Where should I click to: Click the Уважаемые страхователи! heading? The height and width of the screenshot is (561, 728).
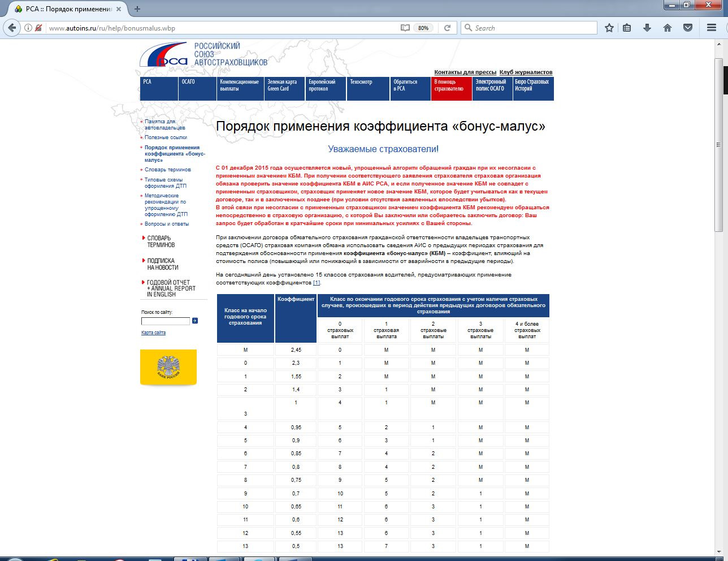383,149
